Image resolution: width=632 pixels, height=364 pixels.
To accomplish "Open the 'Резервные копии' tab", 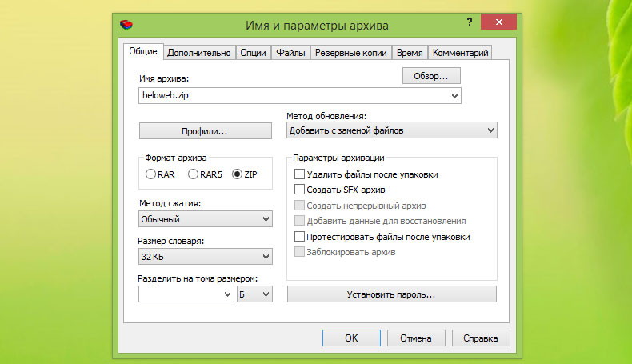I will tap(352, 53).
